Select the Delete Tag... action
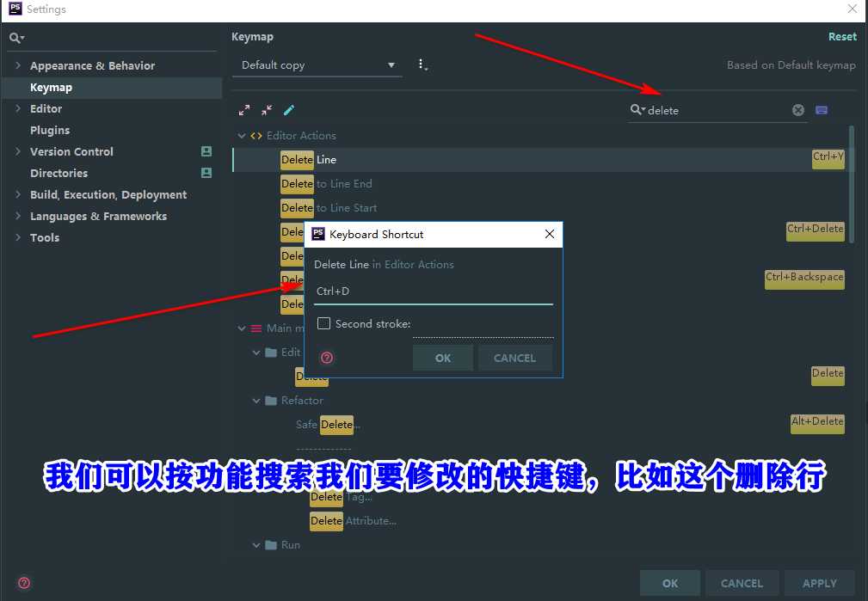Screen dimensions: 868x601 click(x=341, y=496)
